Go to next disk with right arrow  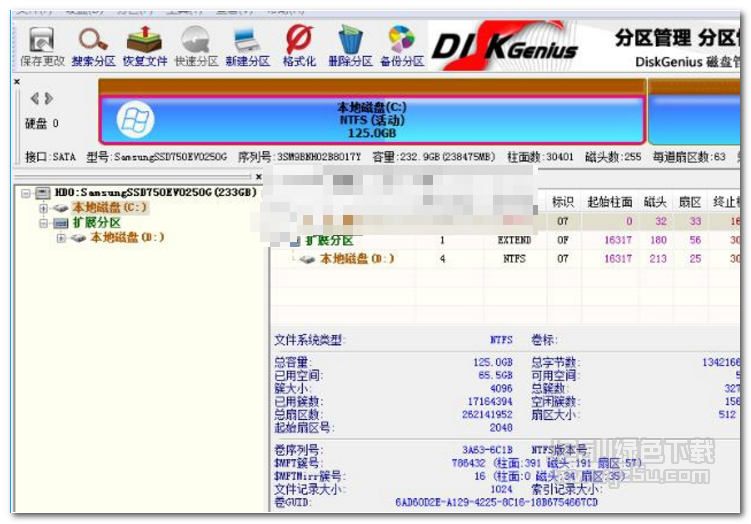48,99
